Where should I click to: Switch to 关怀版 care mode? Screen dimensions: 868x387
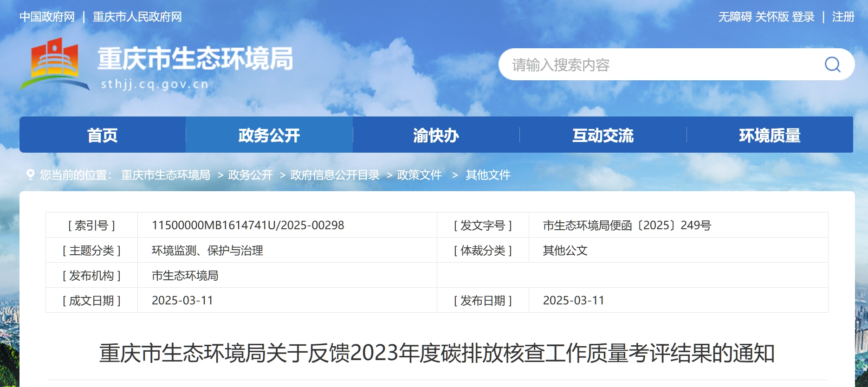tap(772, 17)
